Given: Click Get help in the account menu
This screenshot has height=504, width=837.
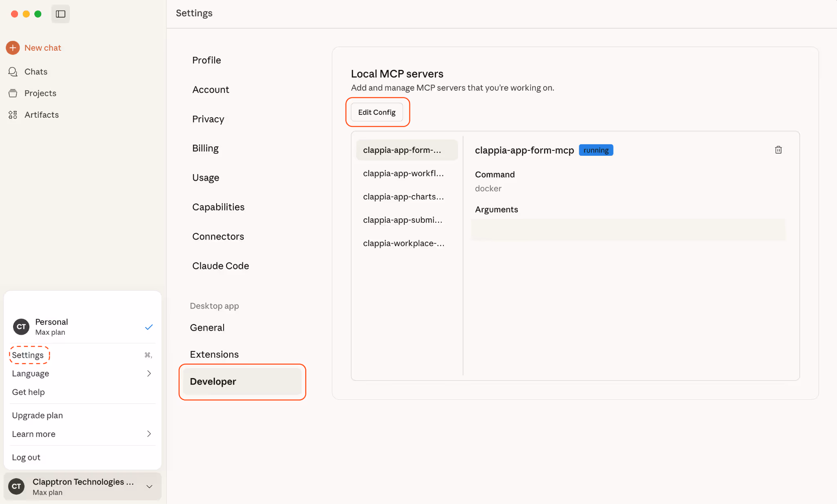Looking at the screenshot, I should (28, 392).
